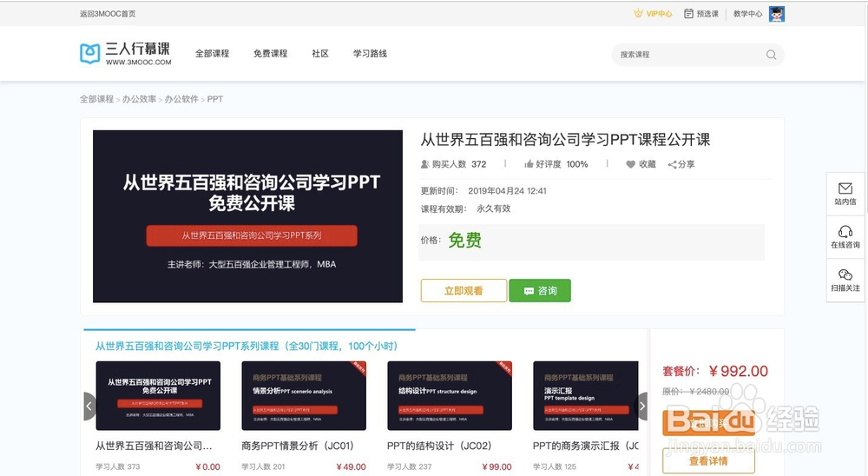Open 免费公开课 course thumbnail in series
The width and height of the screenshot is (868, 476).
(158, 395)
